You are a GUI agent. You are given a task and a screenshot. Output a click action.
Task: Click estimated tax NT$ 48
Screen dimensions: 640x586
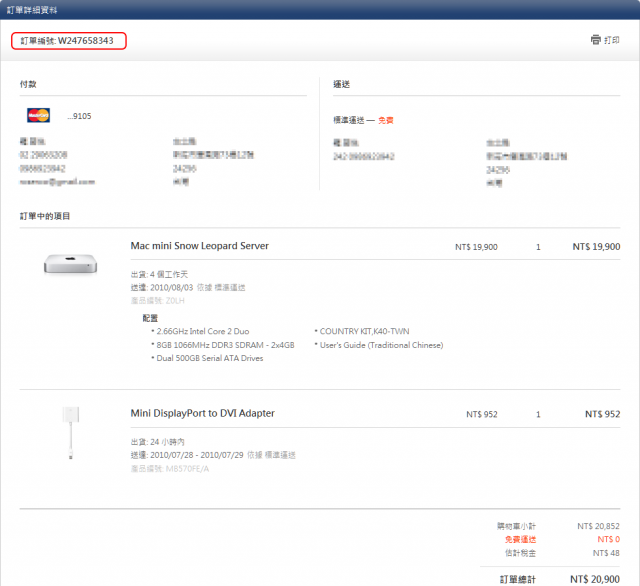pyautogui.click(x=606, y=553)
